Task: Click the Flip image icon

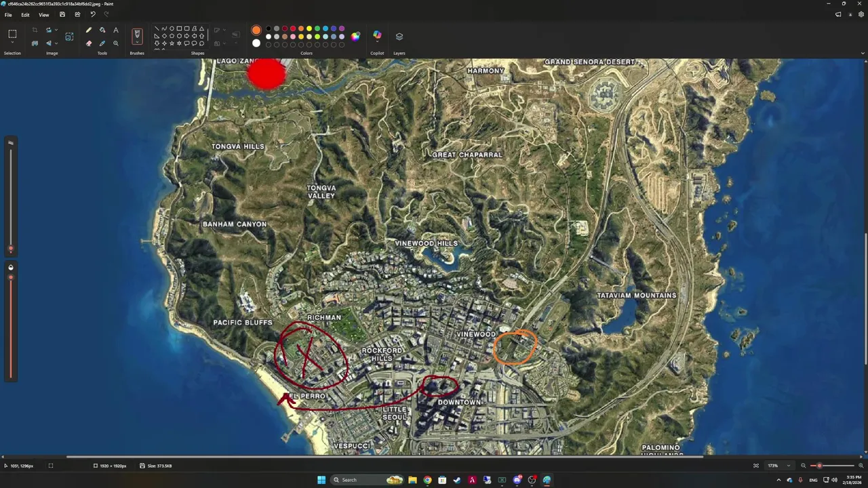Action: (48, 43)
